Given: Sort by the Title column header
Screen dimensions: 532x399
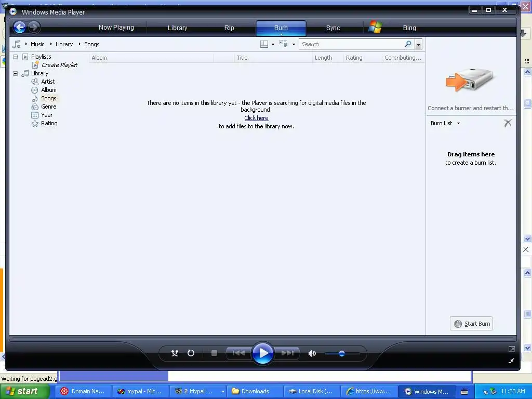Looking at the screenshot, I should (x=273, y=58).
